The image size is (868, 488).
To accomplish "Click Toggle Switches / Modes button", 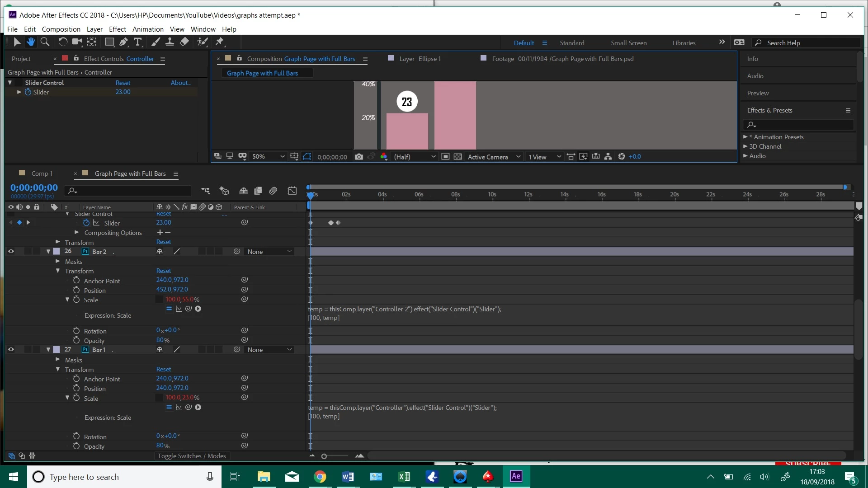I will 192,456.
